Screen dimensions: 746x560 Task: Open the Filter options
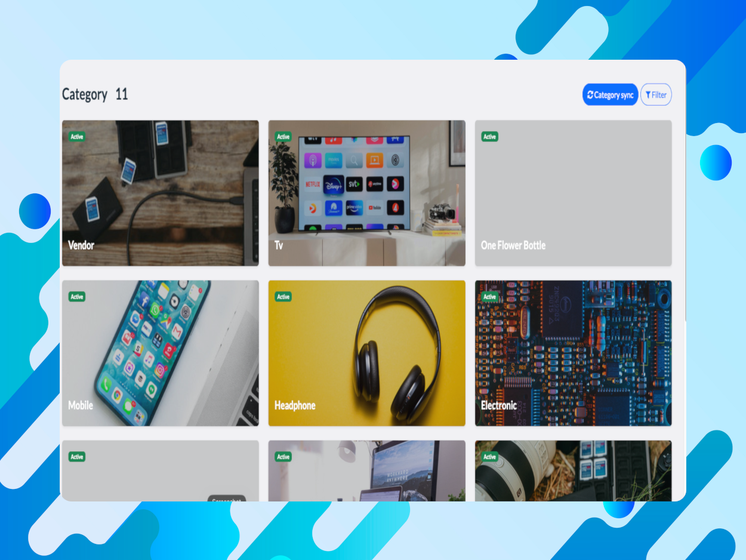coord(656,95)
